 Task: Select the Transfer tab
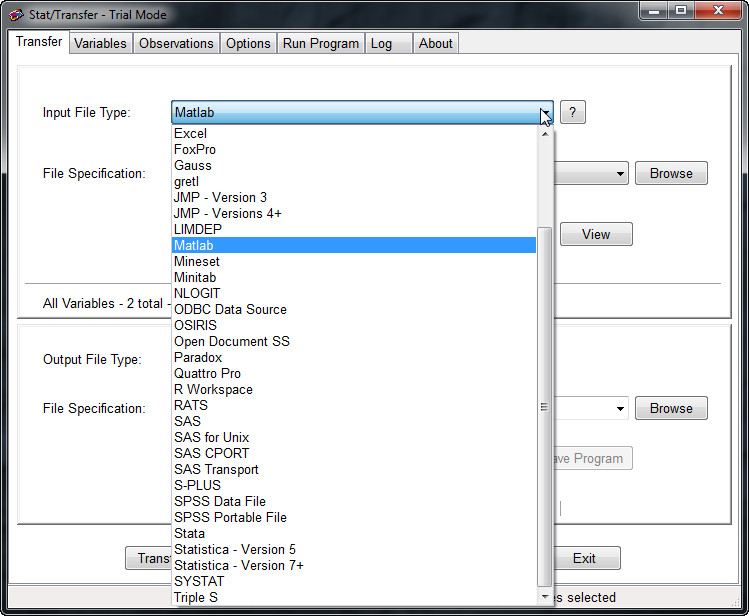[x=39, y=42]
